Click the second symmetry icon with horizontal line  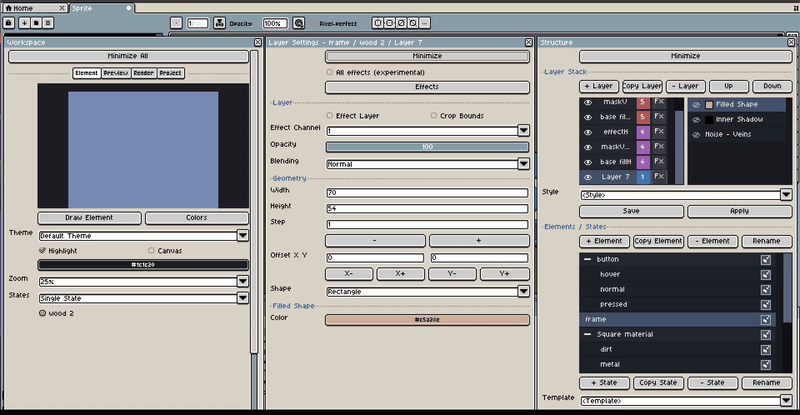tap(389, 23)
